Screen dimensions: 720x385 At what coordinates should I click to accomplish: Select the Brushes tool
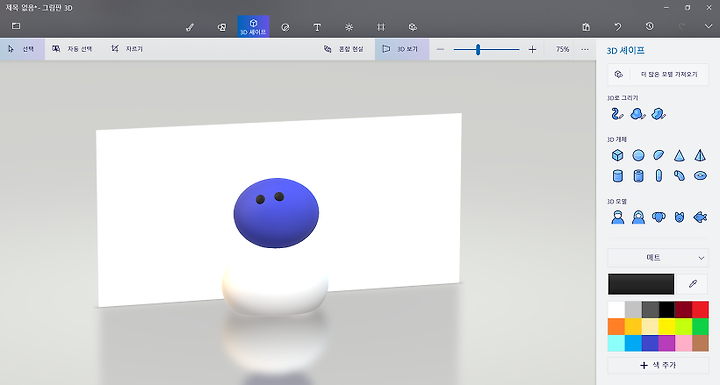[x=190, y=27]
